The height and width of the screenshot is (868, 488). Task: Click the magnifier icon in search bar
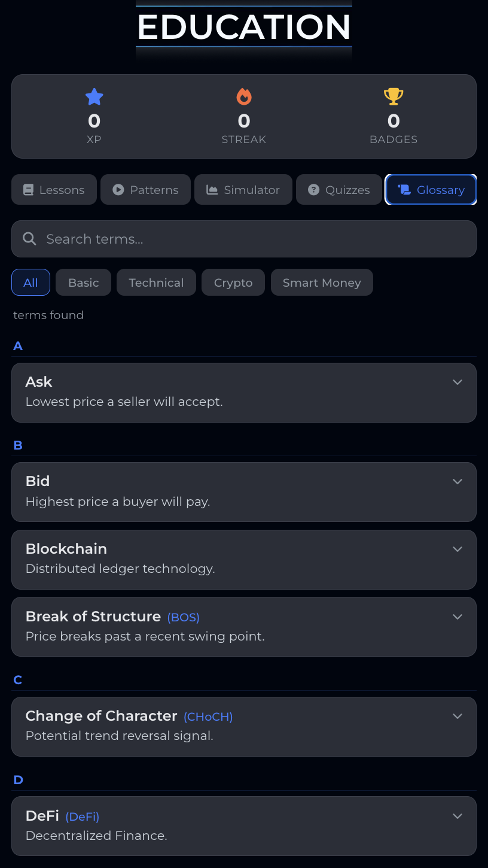coord(29,239)
